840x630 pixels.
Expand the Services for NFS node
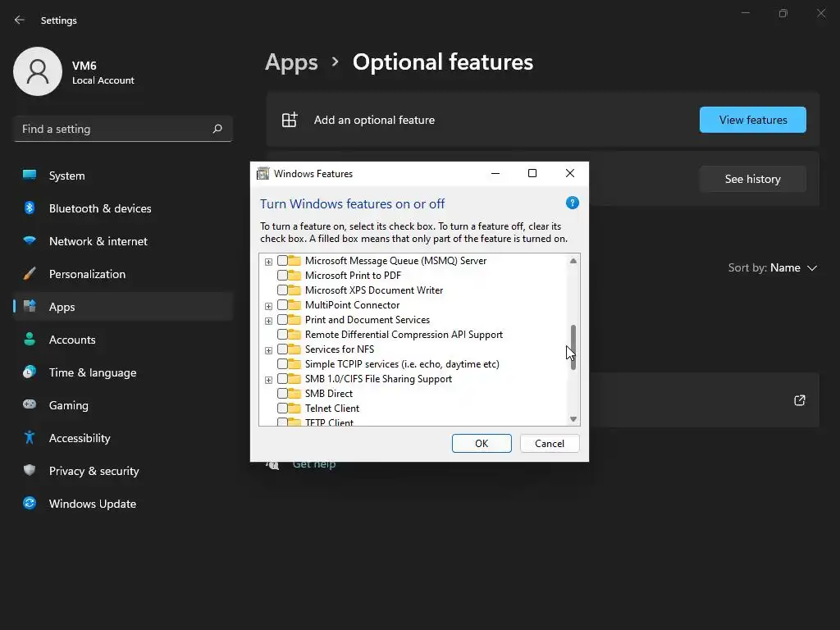[x=268, y=350]
